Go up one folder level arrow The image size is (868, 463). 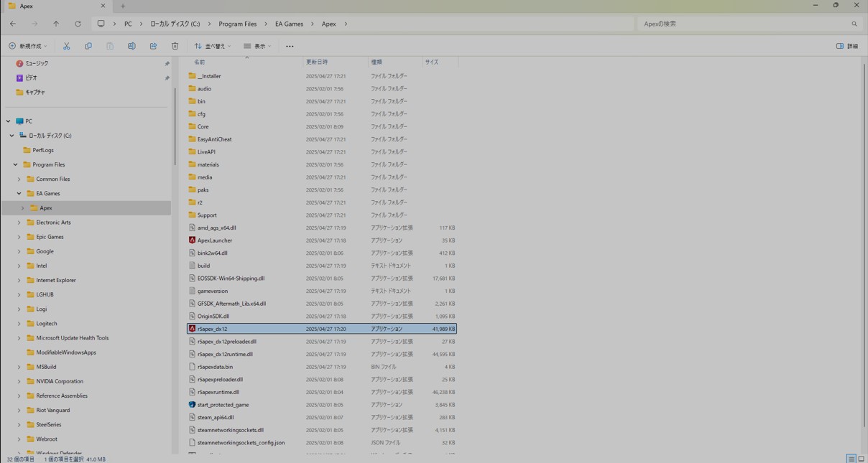56,24
